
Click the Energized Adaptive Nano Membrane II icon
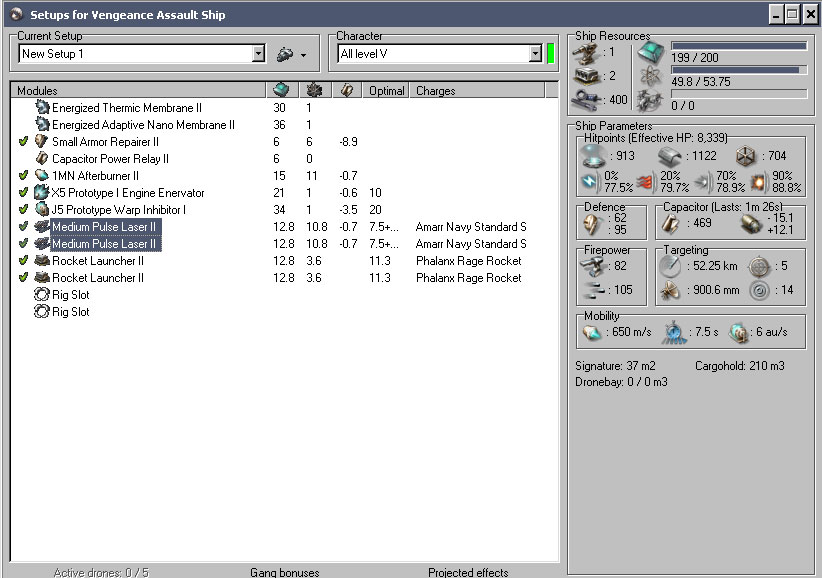(42, 124)
